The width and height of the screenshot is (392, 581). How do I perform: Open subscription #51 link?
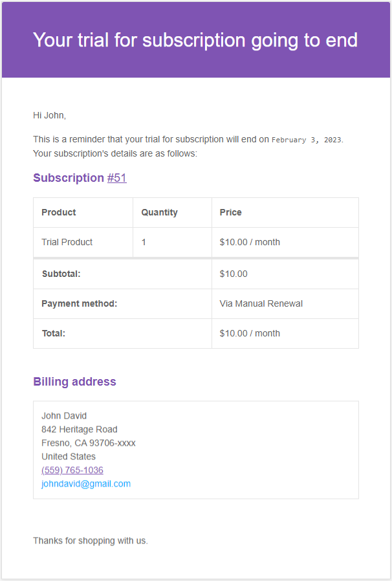(x=117, y=178)
